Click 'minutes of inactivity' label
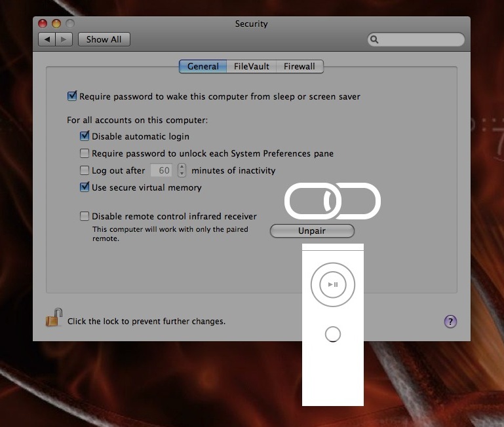504x427 pixels. coord(233,170)
